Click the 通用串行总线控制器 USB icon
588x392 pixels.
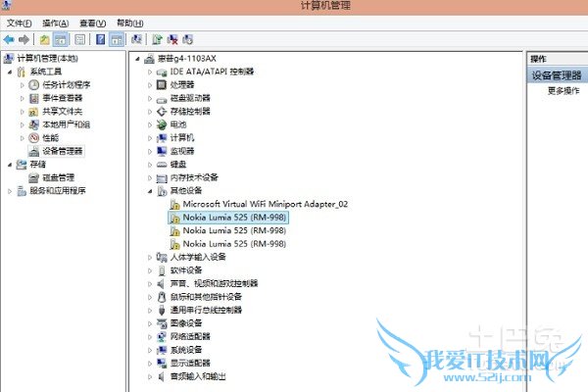point(162,311)
